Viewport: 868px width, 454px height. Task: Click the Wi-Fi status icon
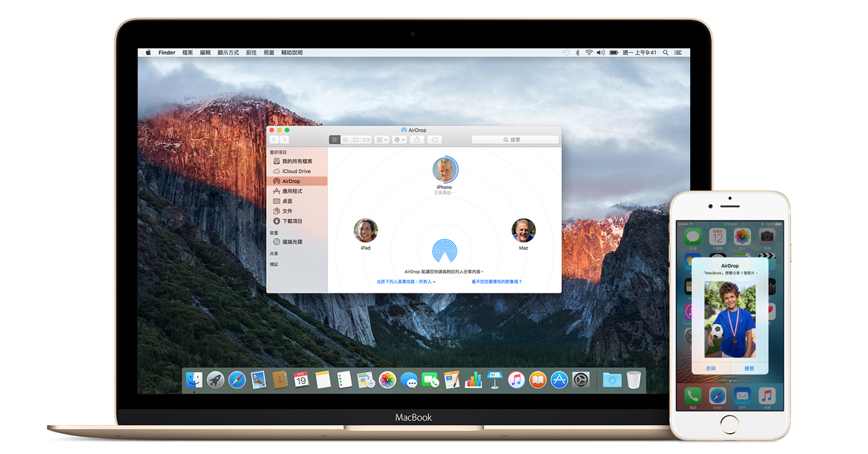click(x=590, y=53)
